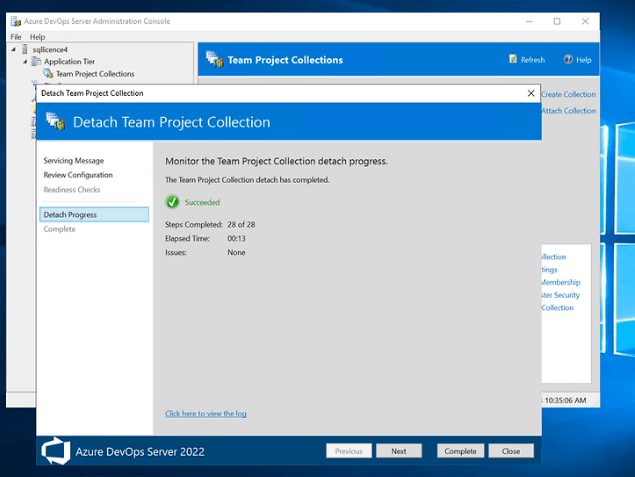Image resolution: width=635 pixels, height=477 pixels.
Task: Select the Complete wizard step in sidebar
Action: coord(60,229)
